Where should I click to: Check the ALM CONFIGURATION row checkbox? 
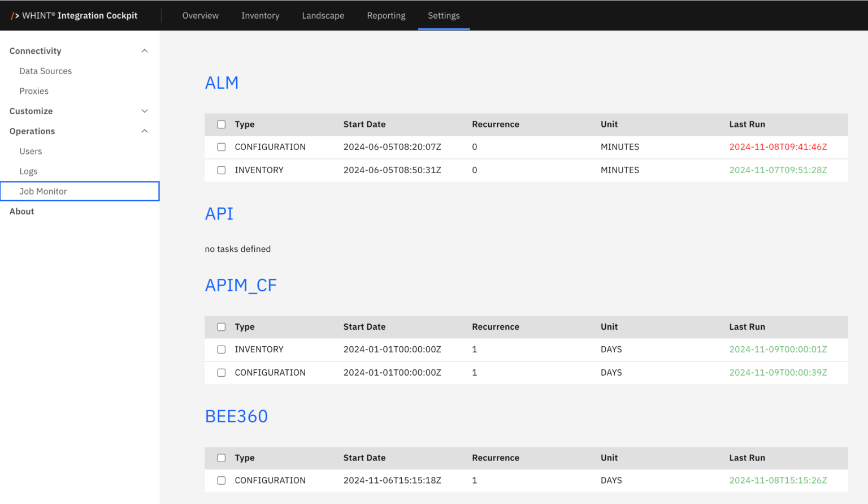coord(222,147)
